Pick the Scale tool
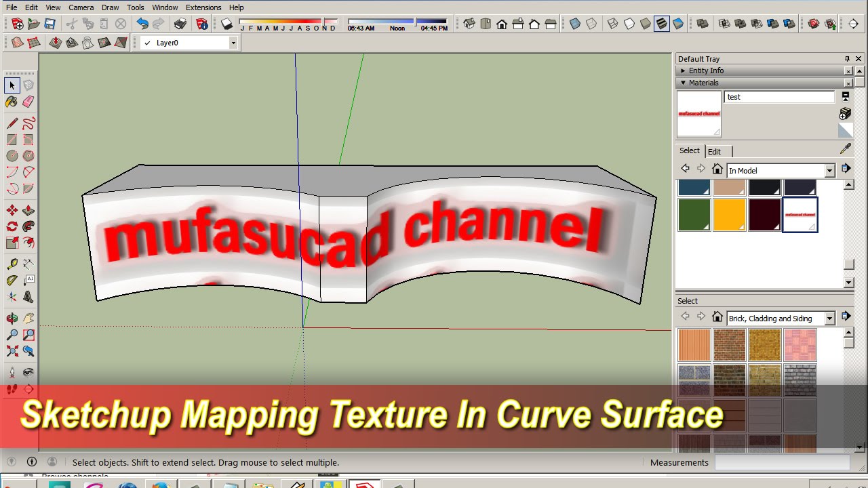 click(12, 243)
